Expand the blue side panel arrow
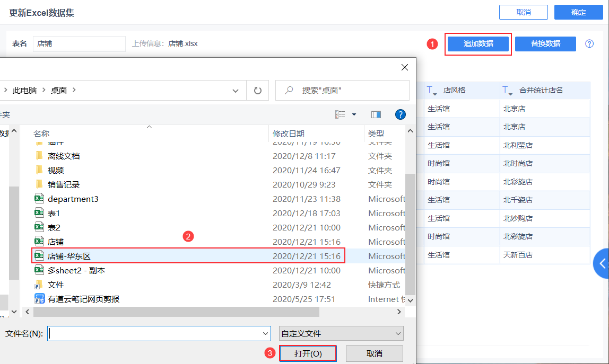 pos(602,263)
